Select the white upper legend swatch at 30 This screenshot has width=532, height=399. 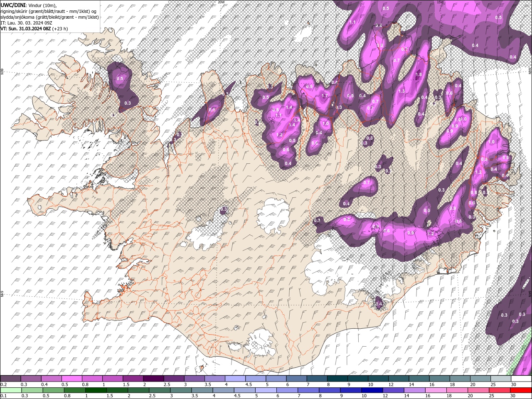(521, 379)
